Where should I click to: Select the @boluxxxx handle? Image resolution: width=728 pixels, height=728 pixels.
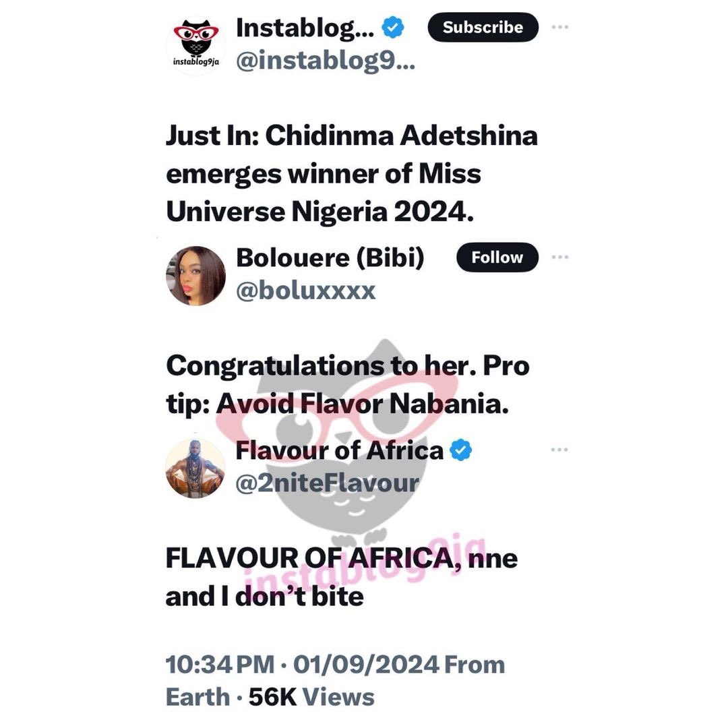coord(307,291)
